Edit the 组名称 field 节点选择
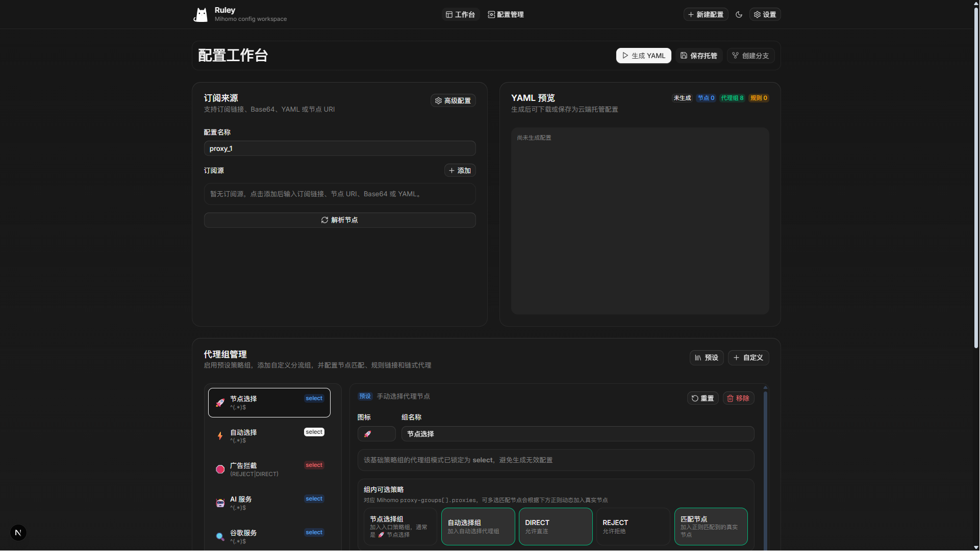 click(577, 434)
